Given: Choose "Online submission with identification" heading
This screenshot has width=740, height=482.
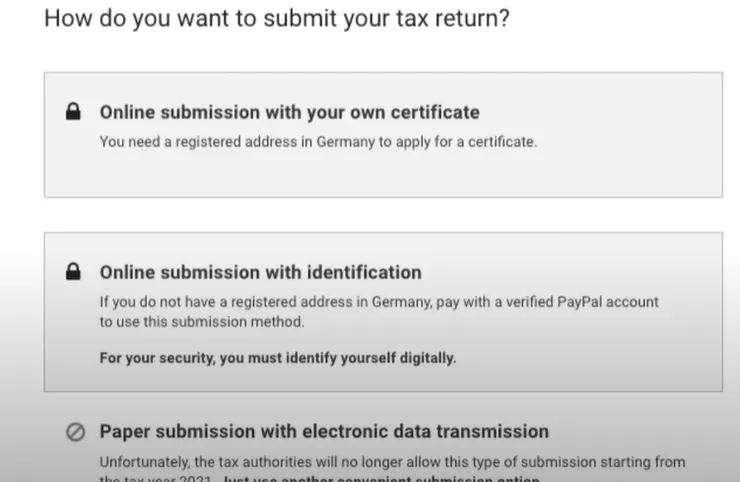Looking at the screenshot, I should pyautogui.click(x=260, y=272).
